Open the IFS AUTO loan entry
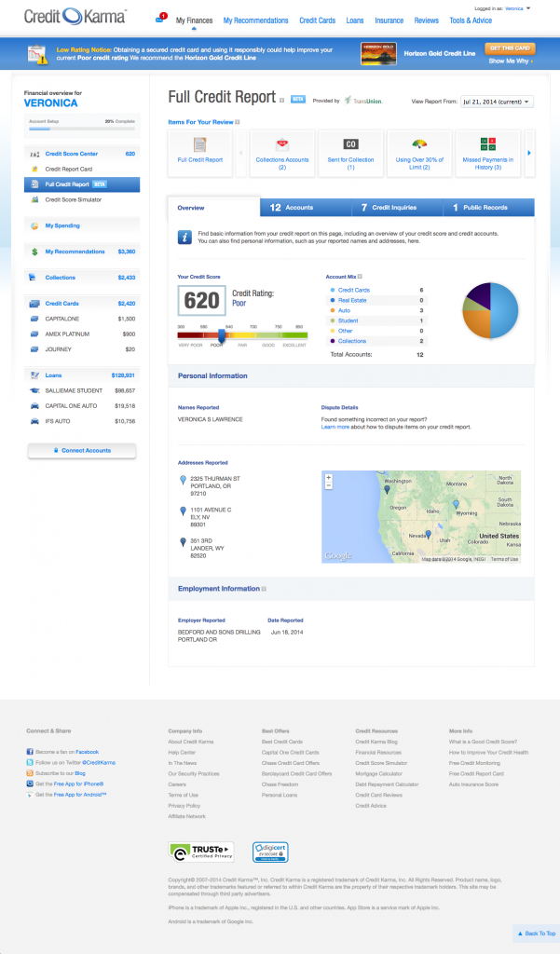The width and height of the screenshot is (560, 954). [x=82, y=421]
